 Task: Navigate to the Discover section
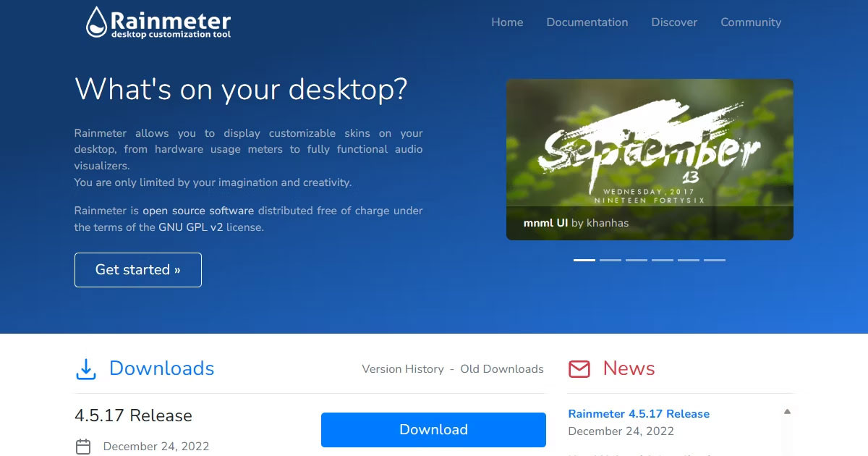pyautogui.click(x=673, y=22)
